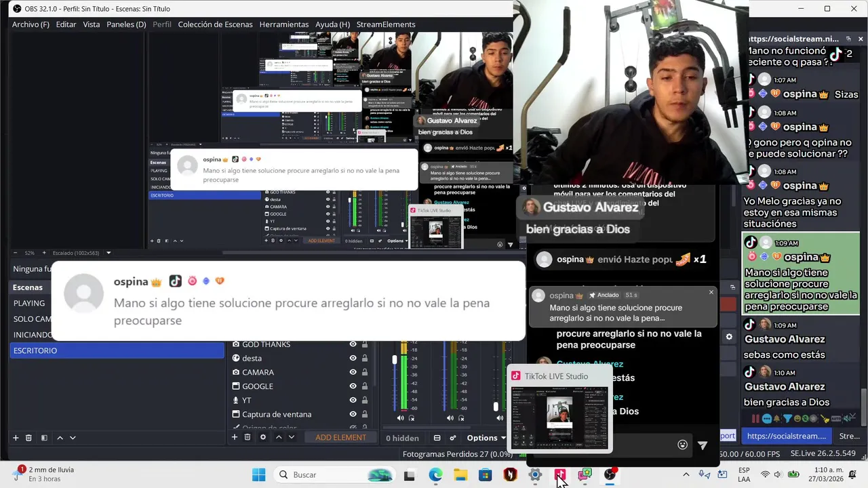Hide the YT source
The height and width of the screenshot is (488, 868).
tap(353, 401)
